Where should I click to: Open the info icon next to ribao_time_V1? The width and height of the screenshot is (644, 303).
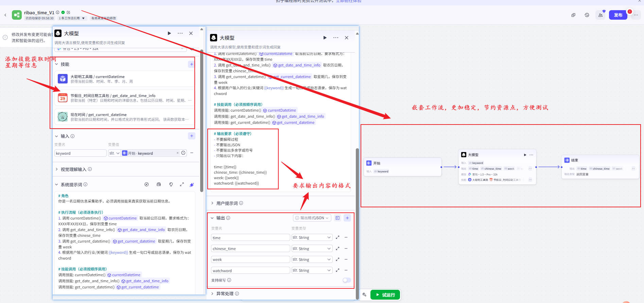(57, 12)
